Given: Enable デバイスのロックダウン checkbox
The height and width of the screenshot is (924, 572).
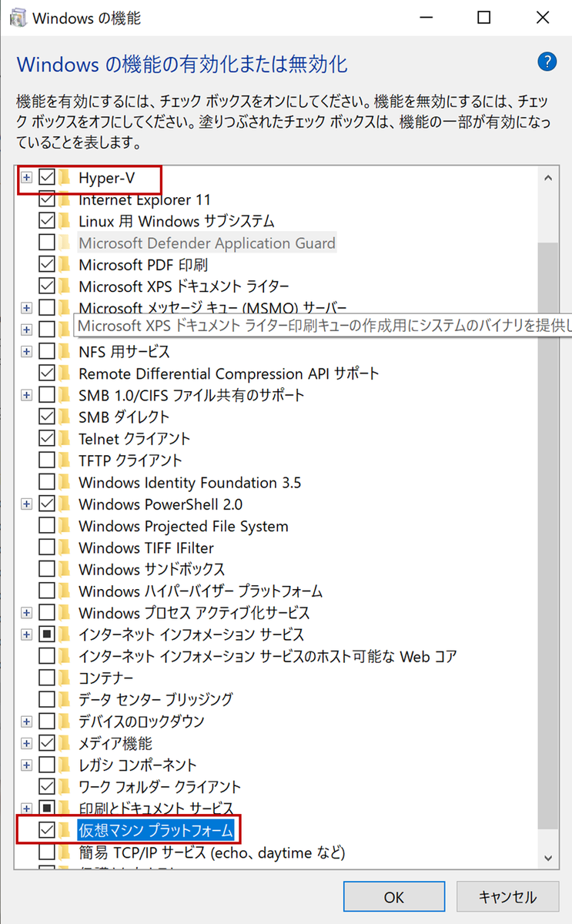Looking at the screenshot, I should point(47,721).
